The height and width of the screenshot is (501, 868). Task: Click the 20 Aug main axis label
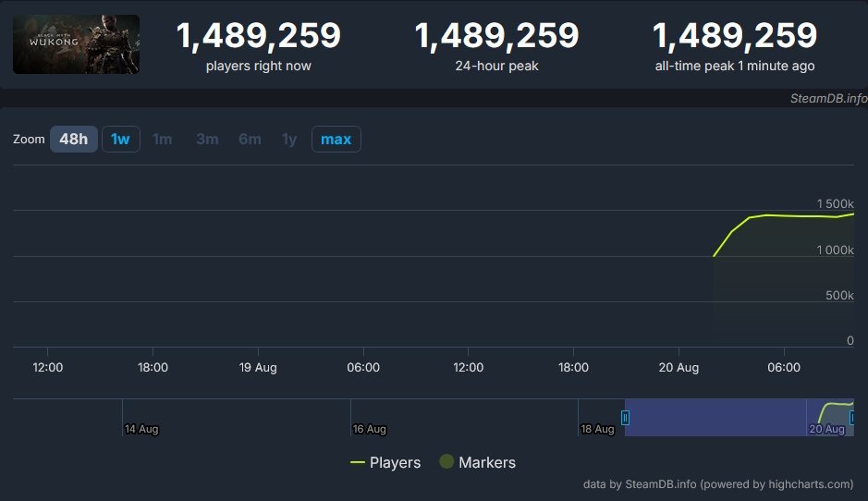[679, 367]
